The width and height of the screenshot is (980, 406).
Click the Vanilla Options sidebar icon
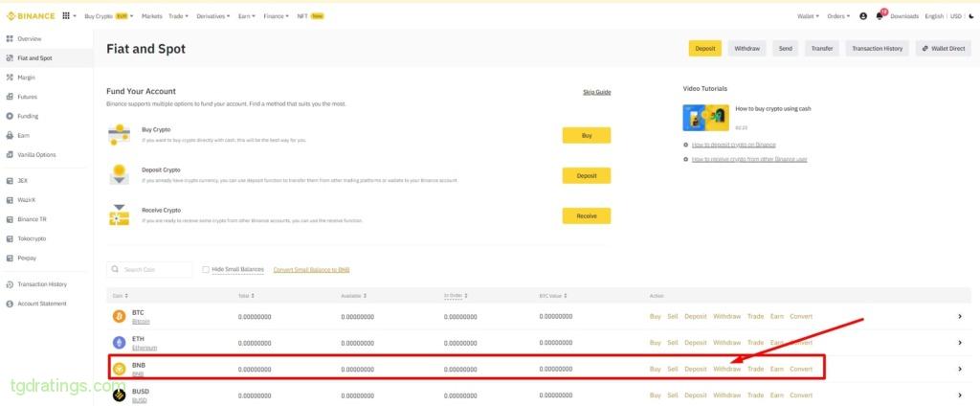click(x=10, y=155)
